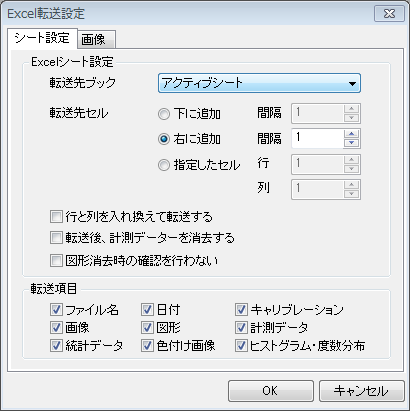
Task: Enable 転送後、計測データーを消去する checkbox
Action: click(x=56, y=238)
